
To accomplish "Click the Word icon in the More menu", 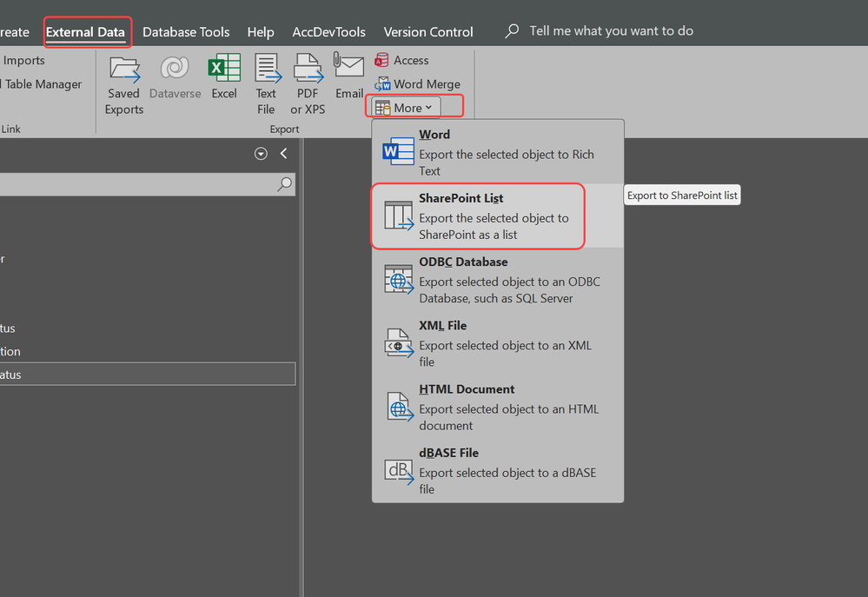I will (x=398, y=150).
